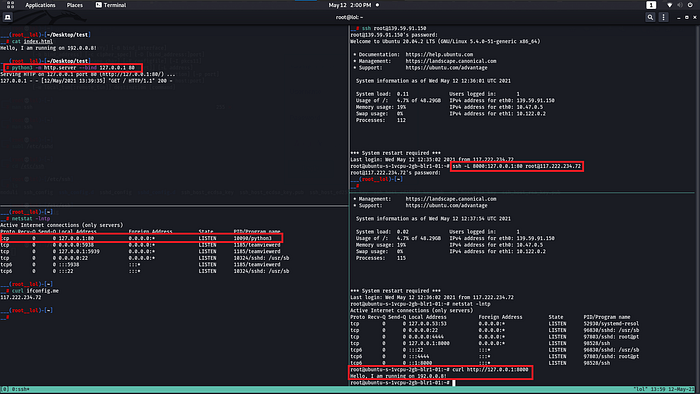Open the Terminal app menu in top bar

(111, 5)
